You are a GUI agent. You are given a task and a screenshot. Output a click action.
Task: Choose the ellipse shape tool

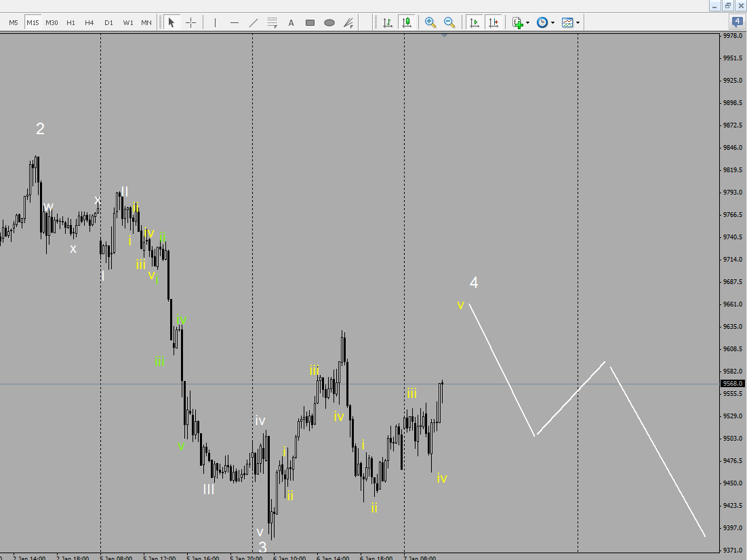[329, 22]
